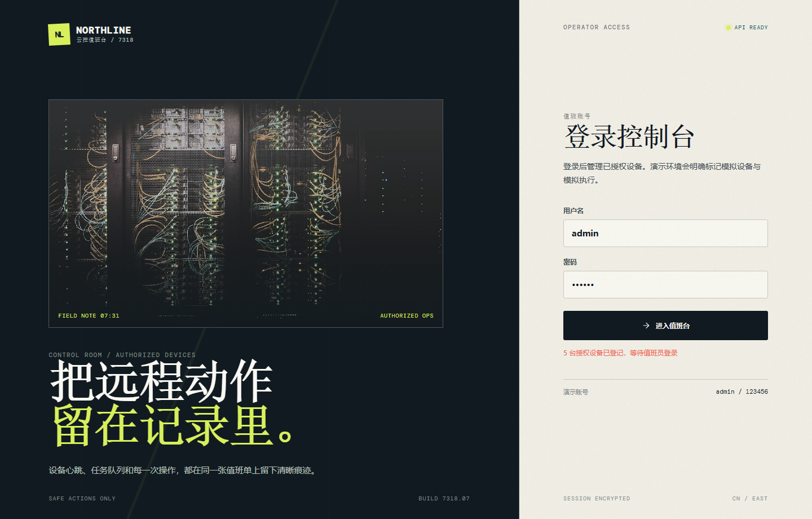Click the OPERATOR ACCESS header text
The height and width of the screenshot is (519, 812).
(x=597, y=27)
